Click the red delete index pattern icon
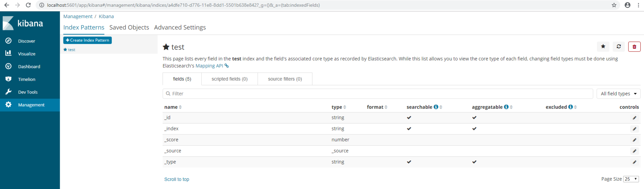The width and height of the screenshot is (644, 189). click(634, 47)
